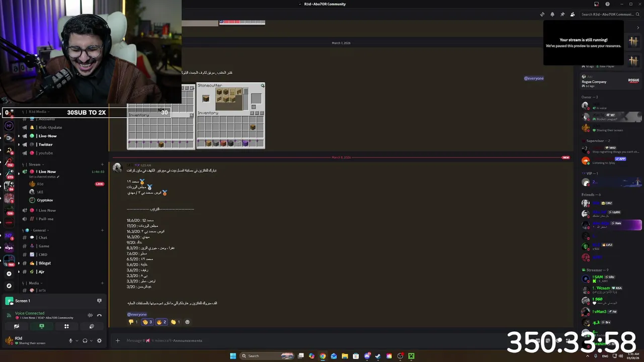Viewport: 644px width, 362px height.
Task: Add a server plus icon
Action: [x=9, y=274]
